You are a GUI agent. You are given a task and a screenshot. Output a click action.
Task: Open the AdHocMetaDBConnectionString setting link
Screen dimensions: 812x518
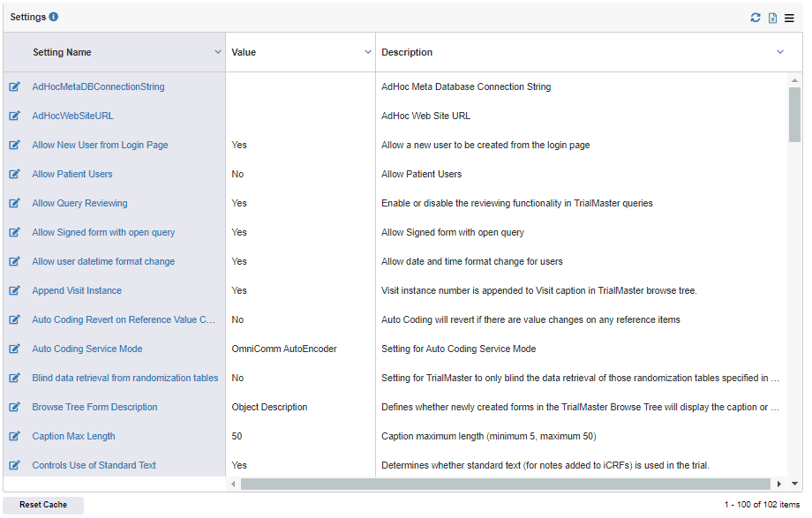(x=98, y=86)
